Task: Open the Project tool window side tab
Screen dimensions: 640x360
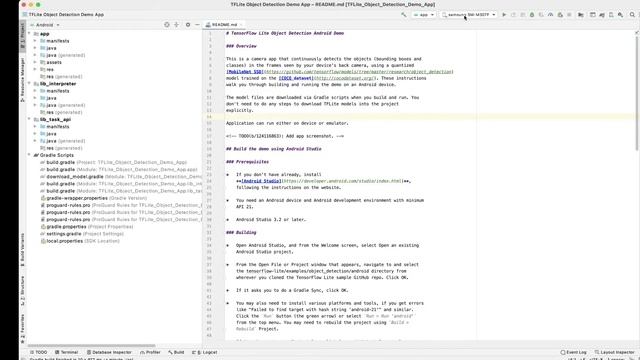Action: click(22, 36)
